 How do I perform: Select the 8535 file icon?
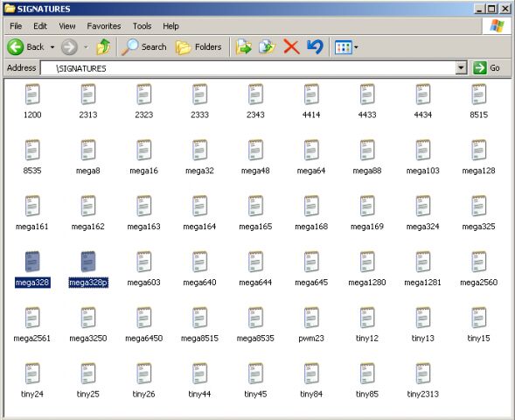point(32,150)
